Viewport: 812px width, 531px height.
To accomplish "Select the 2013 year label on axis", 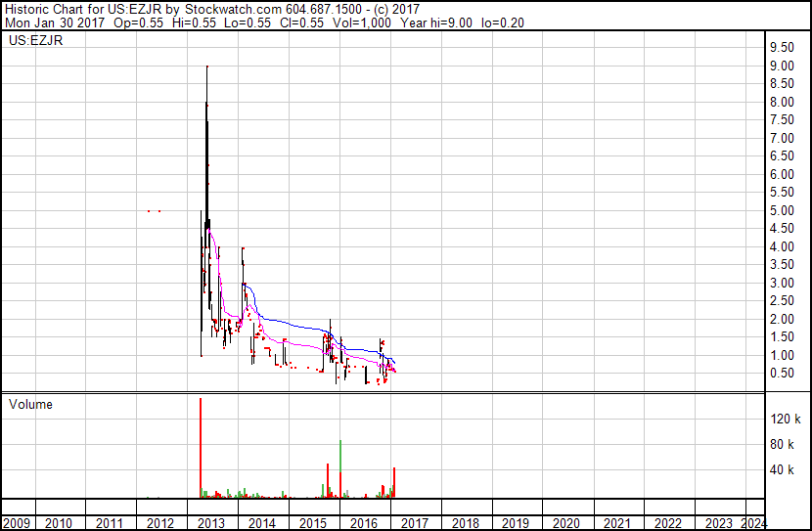I will tap(211, 523).
